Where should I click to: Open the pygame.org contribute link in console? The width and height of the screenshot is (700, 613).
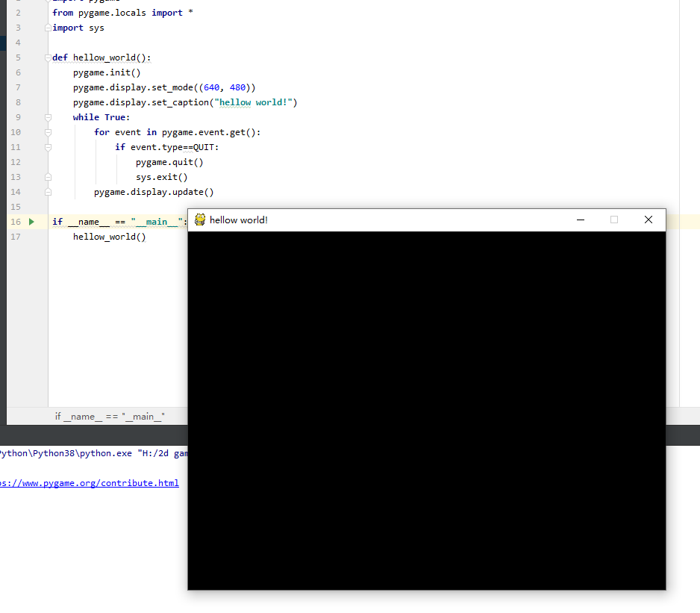click(90, 483)
